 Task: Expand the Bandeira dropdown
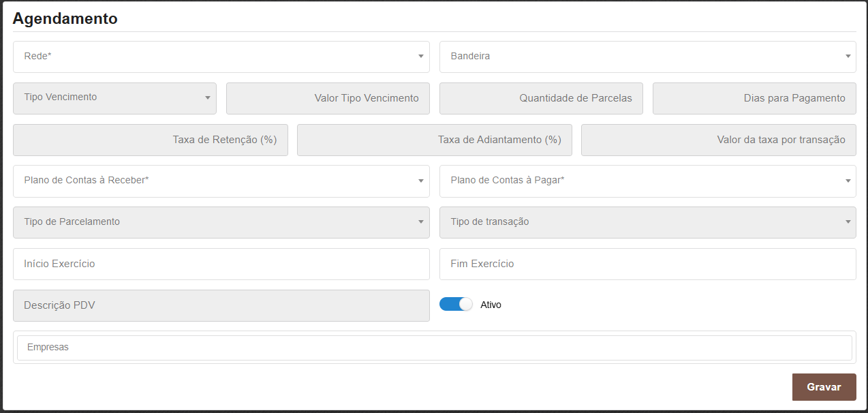click(647, 57)
